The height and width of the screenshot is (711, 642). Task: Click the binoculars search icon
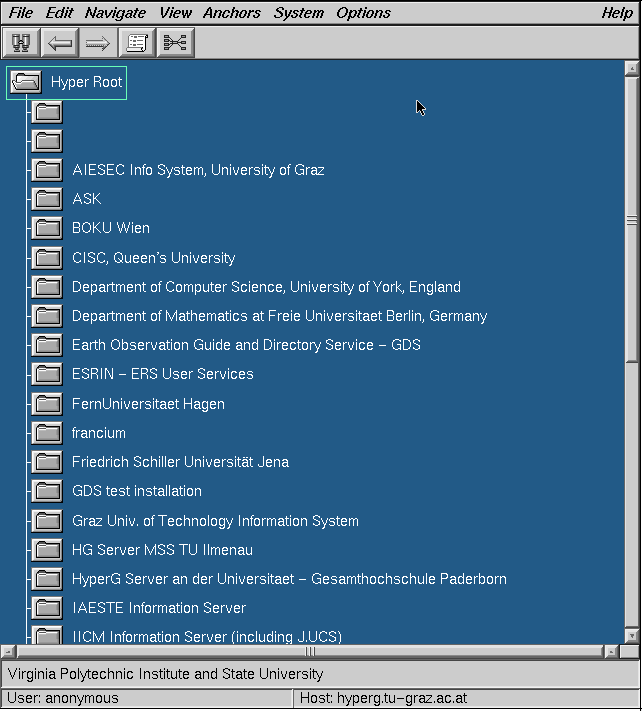(x=21, y=43)
